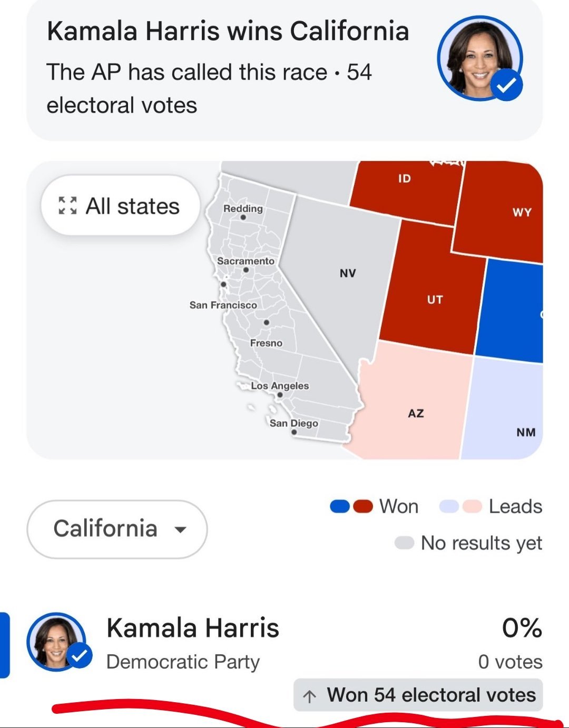
Task: Open the California state dropdown
Action: 117,529
